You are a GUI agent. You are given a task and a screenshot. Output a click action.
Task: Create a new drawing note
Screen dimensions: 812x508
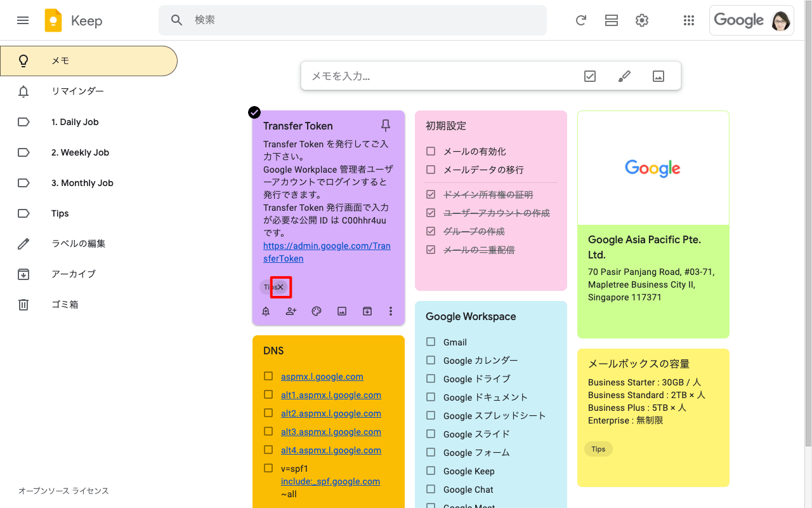pos(624,76)
